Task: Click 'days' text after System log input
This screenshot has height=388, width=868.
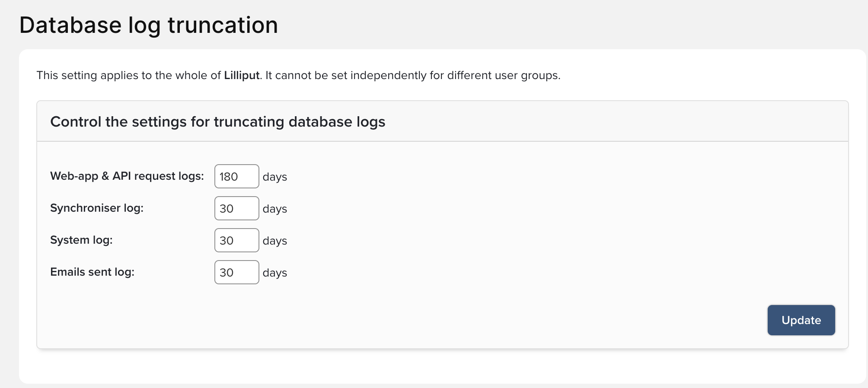Action: 274,241
